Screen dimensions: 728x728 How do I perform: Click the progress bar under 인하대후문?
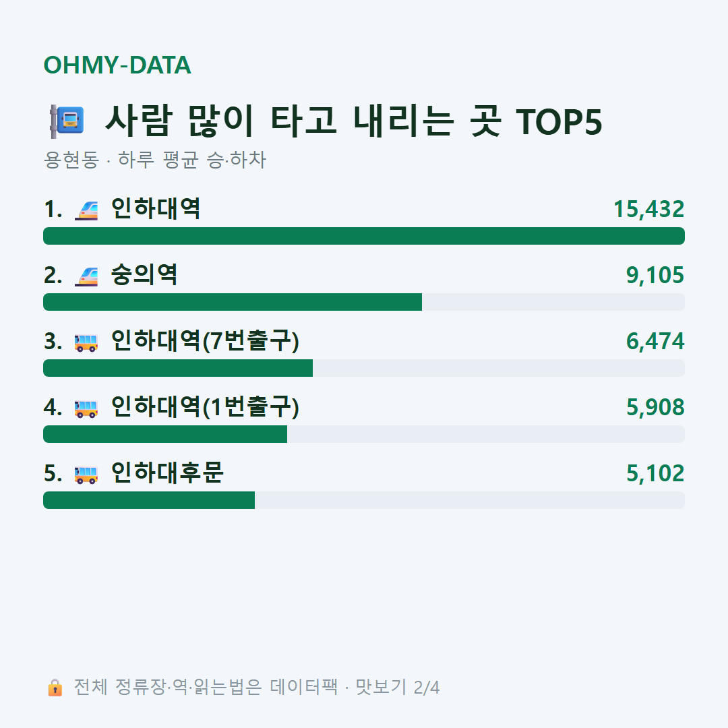[364, 500]
